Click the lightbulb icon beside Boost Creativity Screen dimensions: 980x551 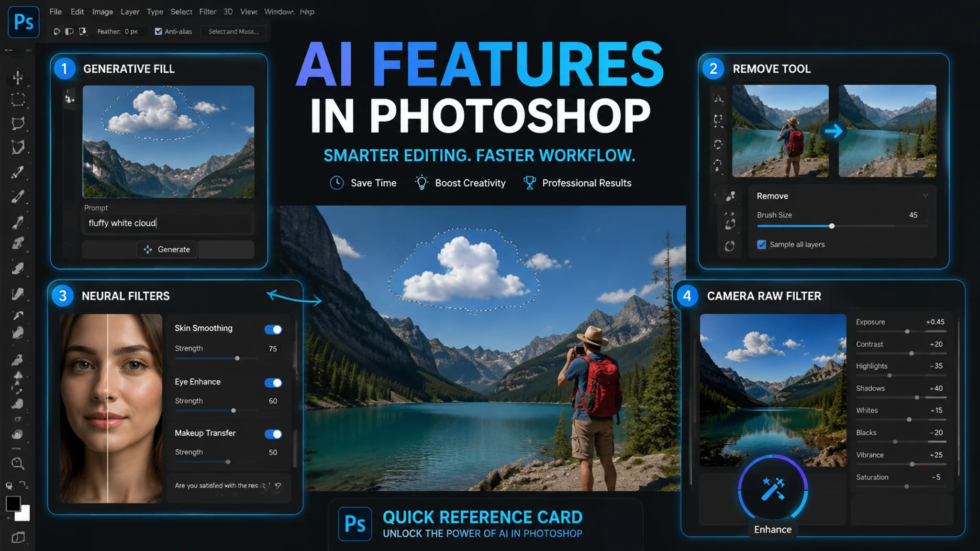pos(422,183)
